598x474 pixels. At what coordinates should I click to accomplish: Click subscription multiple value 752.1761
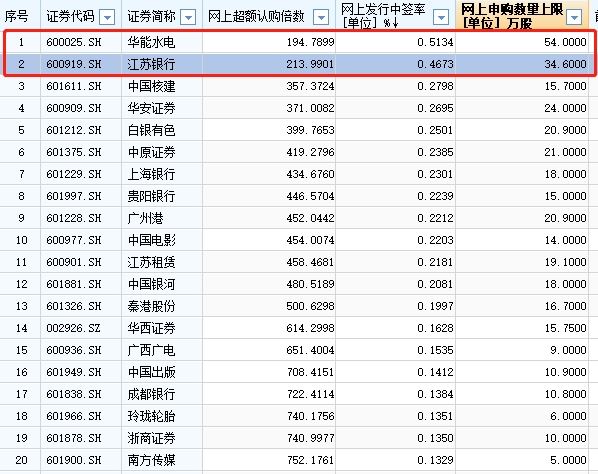[x=310, y=460]
